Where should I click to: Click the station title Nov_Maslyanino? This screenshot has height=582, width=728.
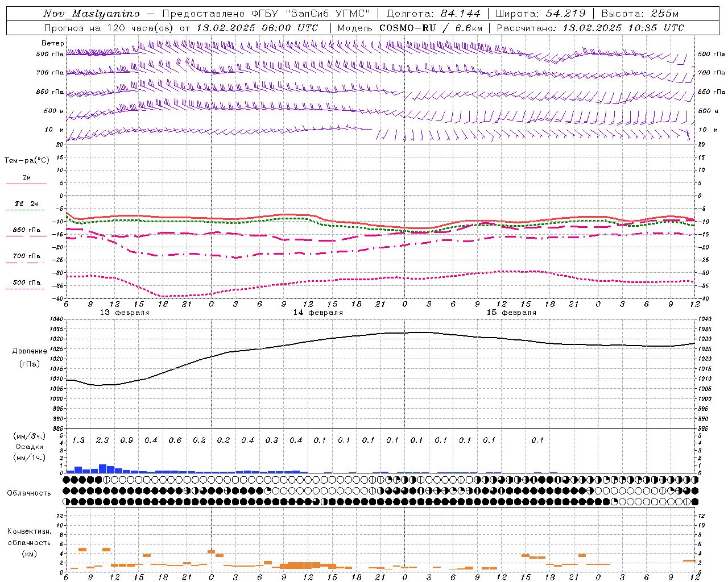92,14
